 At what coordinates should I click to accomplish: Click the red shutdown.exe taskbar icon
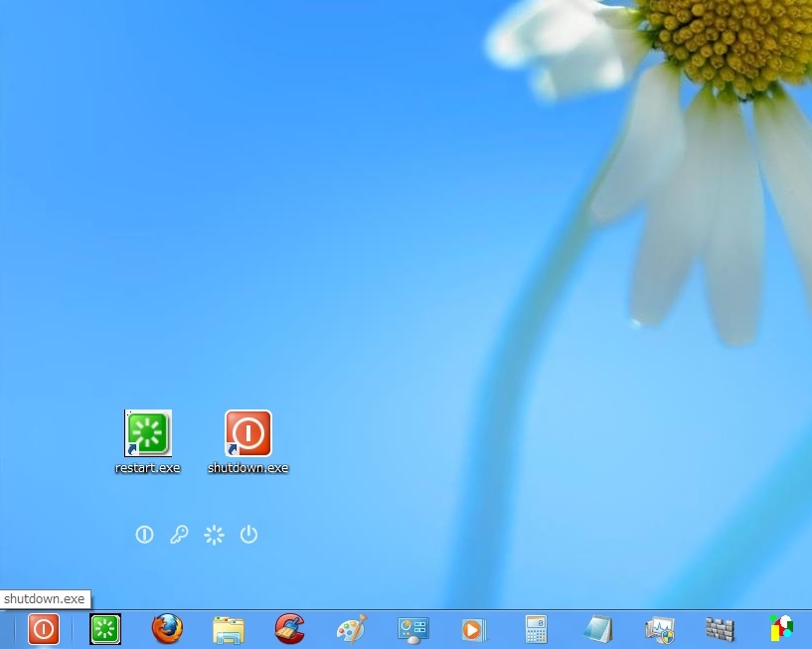44,628
